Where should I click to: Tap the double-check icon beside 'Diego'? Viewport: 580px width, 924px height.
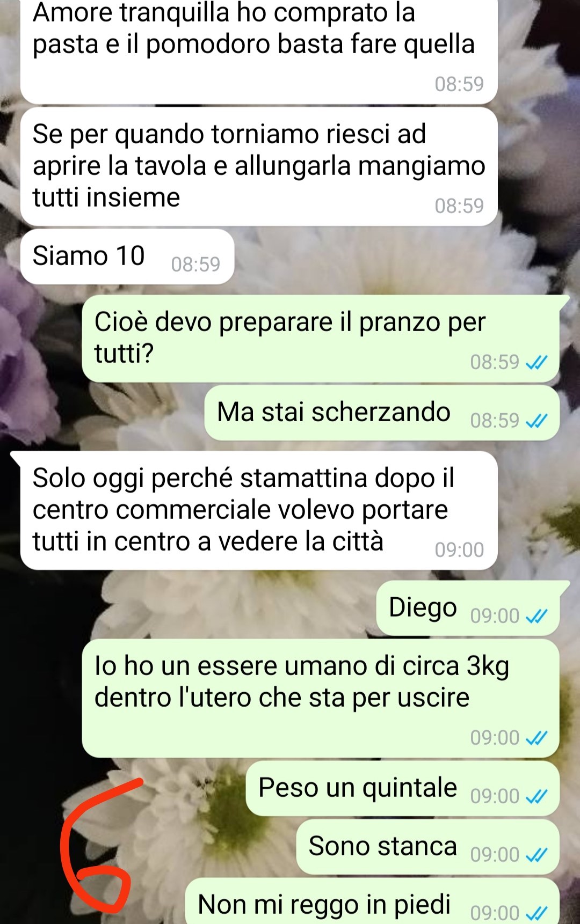(536, 617)
